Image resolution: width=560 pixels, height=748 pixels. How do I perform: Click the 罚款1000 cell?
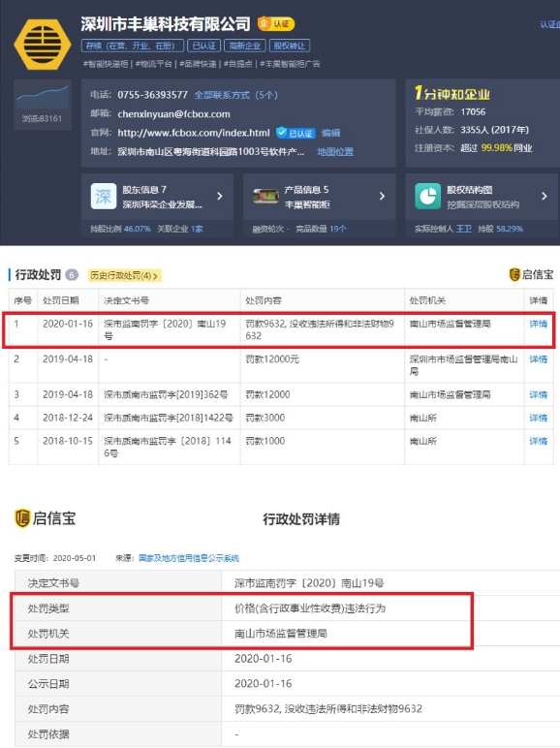(x=265, y=441)
